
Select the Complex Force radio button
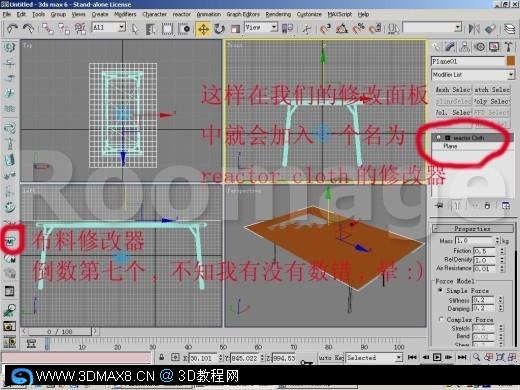(x=441, y=319)
